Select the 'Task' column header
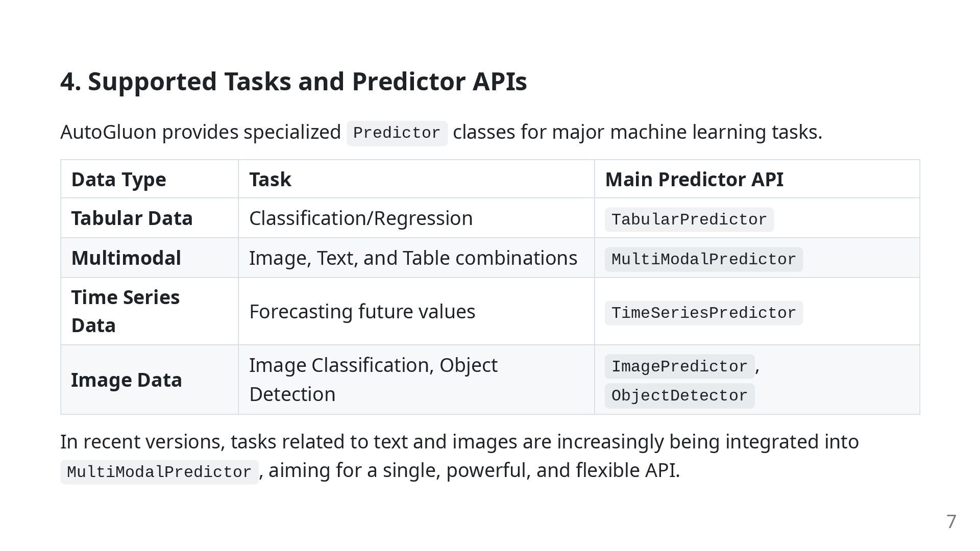This screenshot has height=551, width=980. (x=270, y=180)
